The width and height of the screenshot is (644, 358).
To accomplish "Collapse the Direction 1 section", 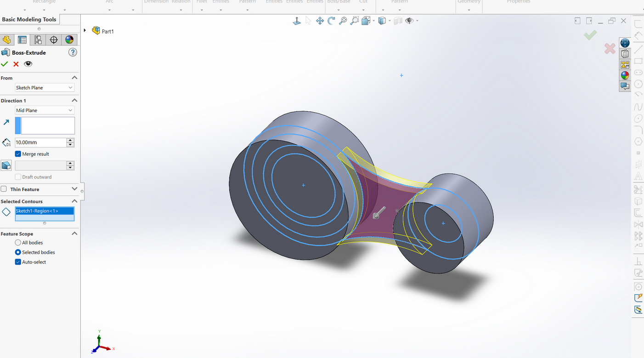I will point(74,100).
